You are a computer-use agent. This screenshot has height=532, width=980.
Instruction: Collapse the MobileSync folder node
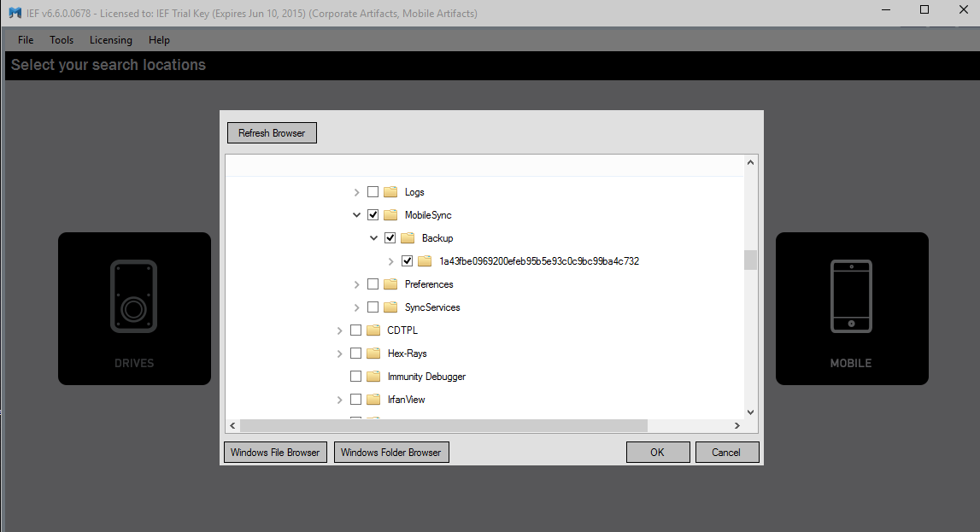point(356,215)
